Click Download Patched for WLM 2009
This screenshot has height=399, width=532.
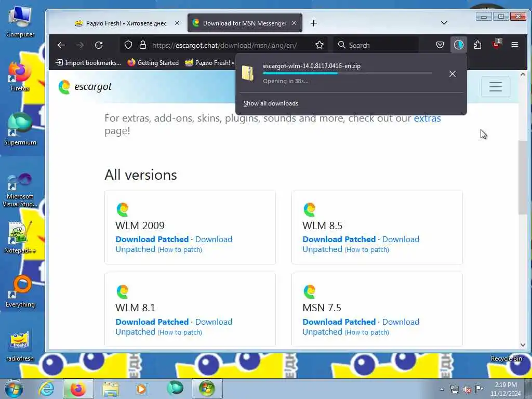tap(152, 239)
